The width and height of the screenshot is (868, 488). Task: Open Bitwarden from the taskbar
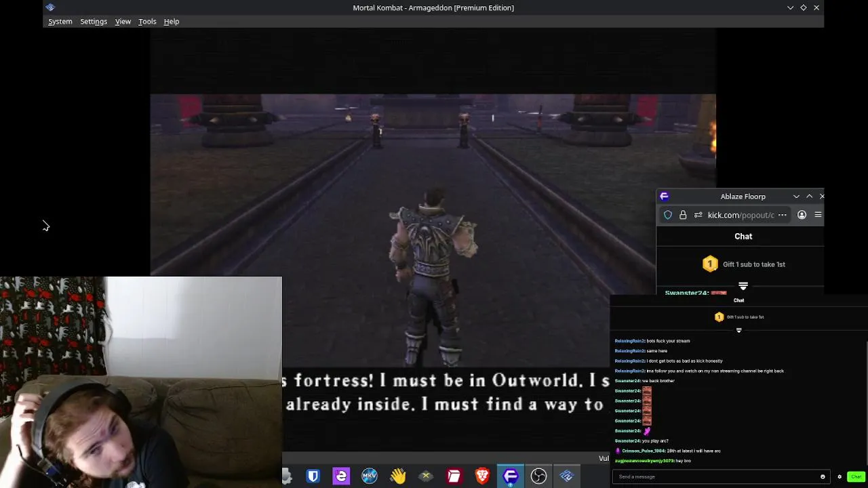[x=313, y=476]
